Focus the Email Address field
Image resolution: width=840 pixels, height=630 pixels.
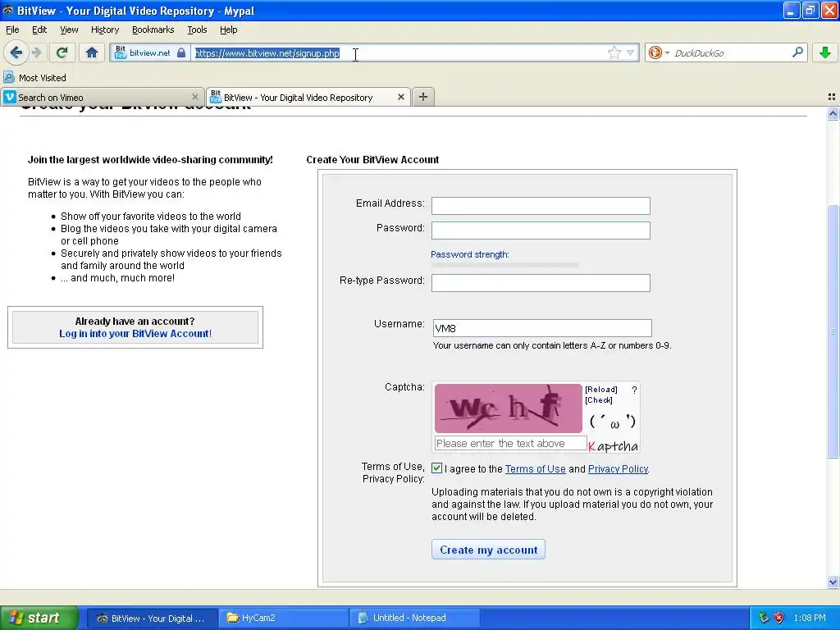(541, 206)
